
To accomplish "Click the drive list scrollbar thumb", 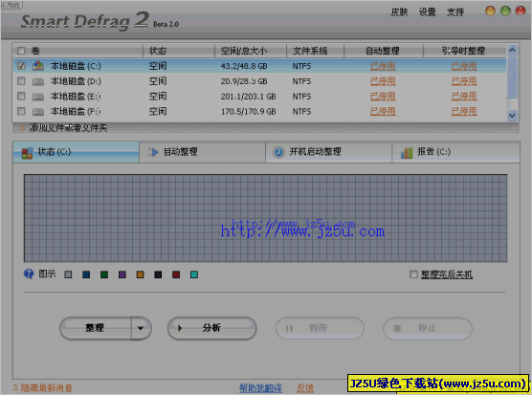I will (512, 77).
